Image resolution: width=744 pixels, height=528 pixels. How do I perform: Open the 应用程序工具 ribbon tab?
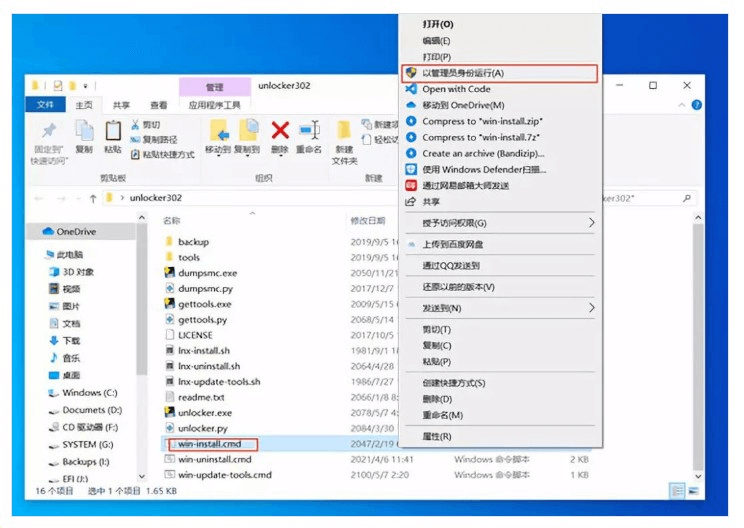214,105
